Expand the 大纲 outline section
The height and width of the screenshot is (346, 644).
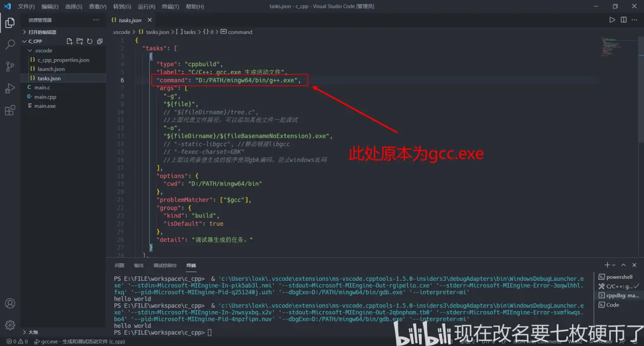pyautogui.click(x=63, y=332)
